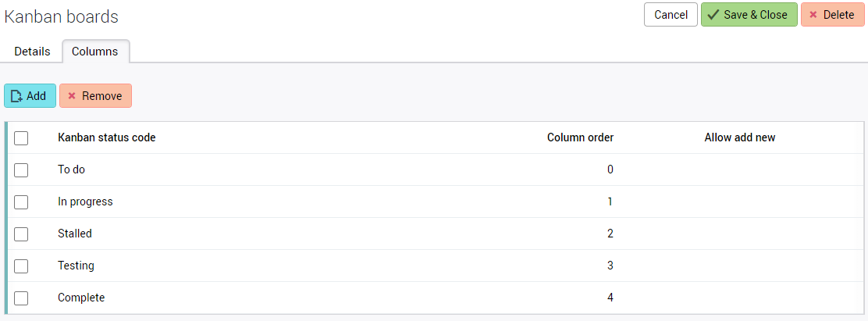The image size is (868, 321).
Task: Click the Column order header
Action: point(580,138)
